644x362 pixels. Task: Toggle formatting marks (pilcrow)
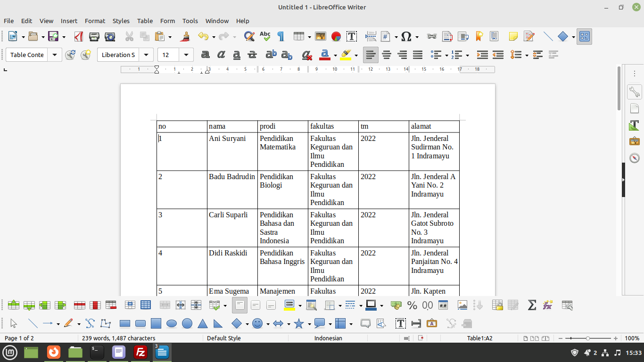281,36
